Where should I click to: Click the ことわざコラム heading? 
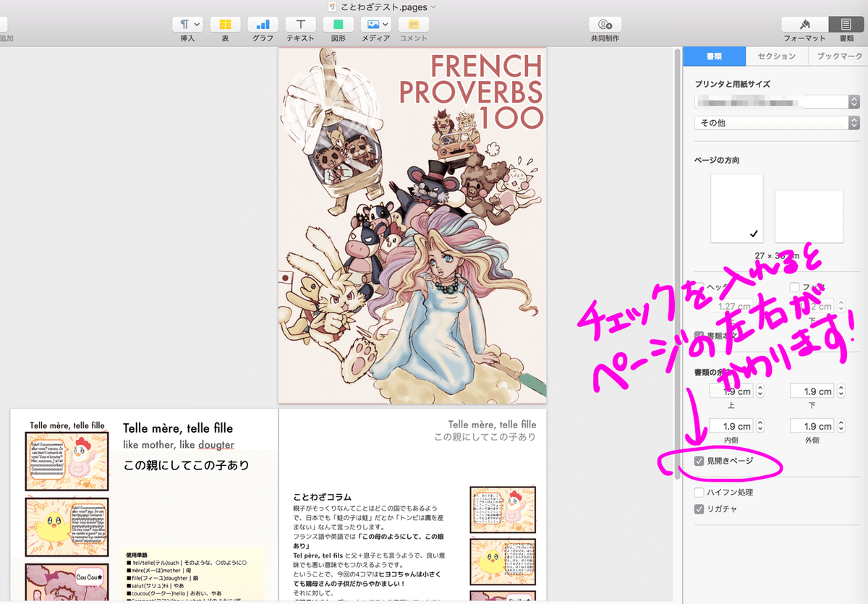[x=323, y=497]
